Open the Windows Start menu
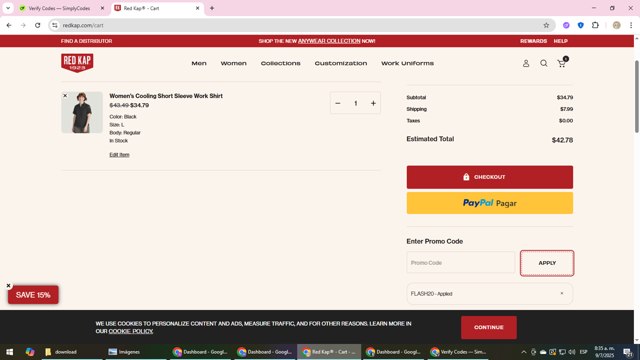The height and width of the screenshot is (360, 640). tap(9, 352)
